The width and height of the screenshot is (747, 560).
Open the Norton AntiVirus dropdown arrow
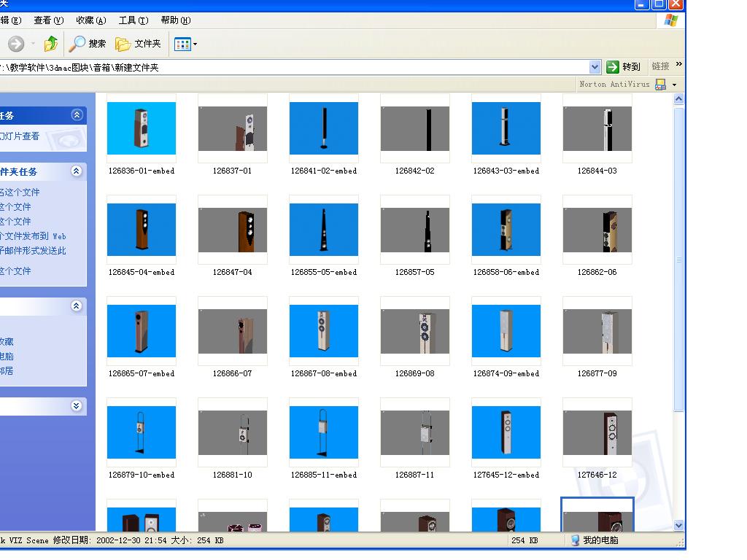point(674,85)
